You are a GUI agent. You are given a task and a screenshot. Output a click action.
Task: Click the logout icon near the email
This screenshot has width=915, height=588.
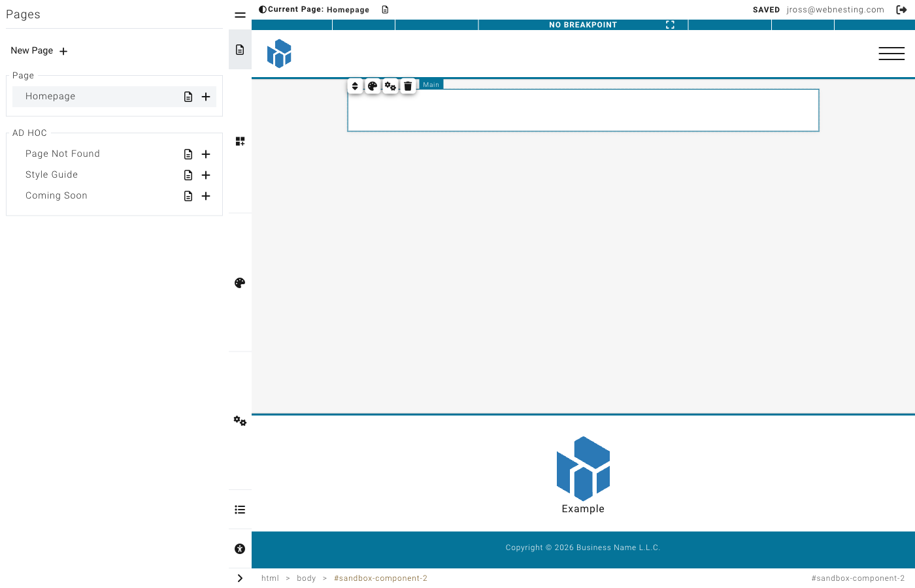point(902,9)
